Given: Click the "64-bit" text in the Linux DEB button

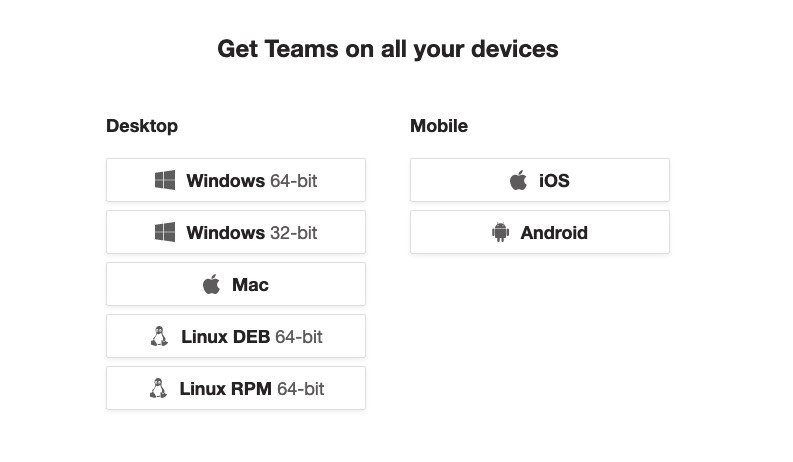Looking at the screenshot, I should [299, 337].
